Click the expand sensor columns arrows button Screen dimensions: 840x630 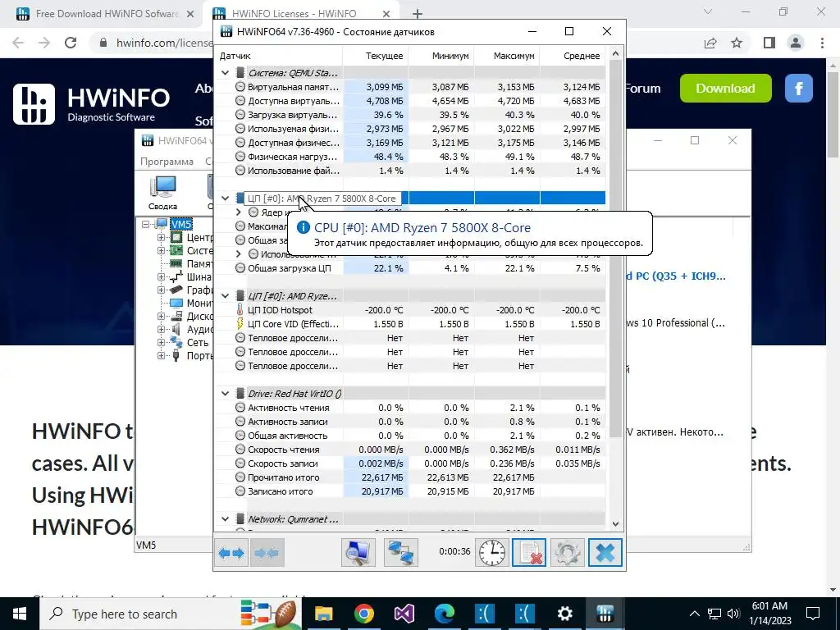pos(232,552)
